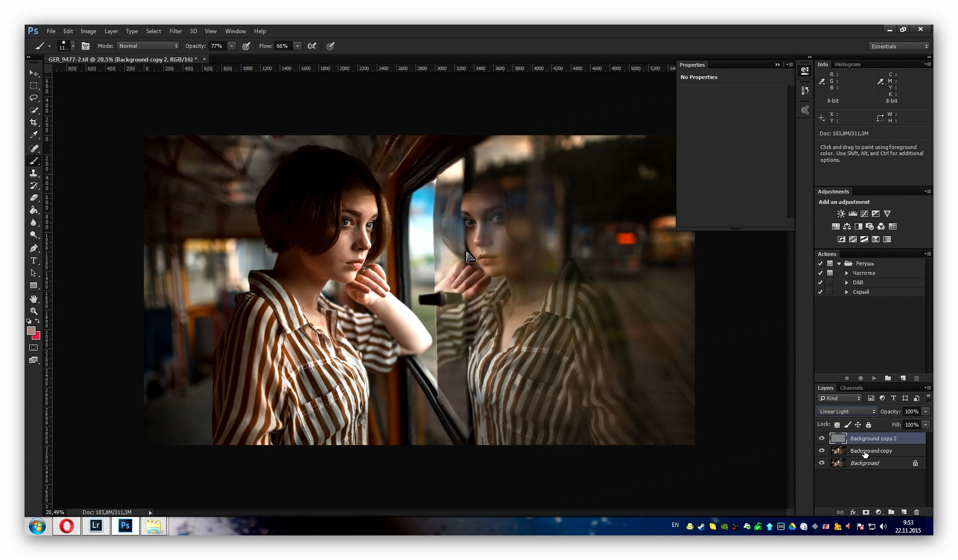The image size is (958, 560).
Task: Select the Horizontal Type tool
Action: (34, 261)
